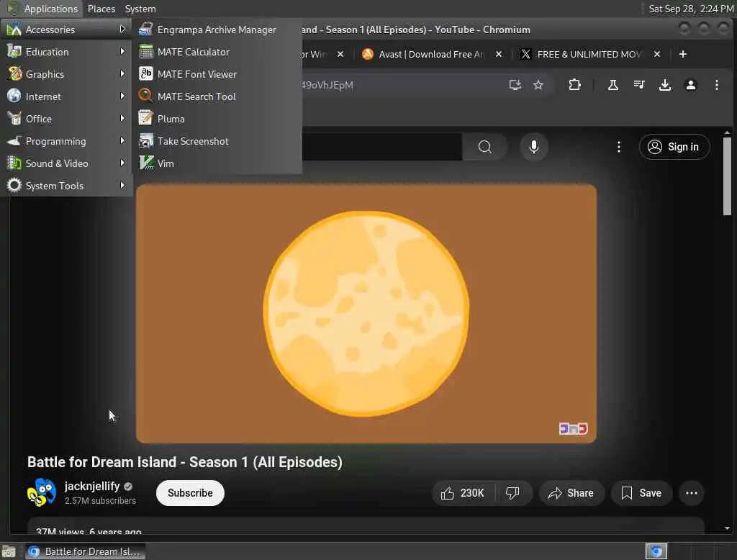737x560 pixels.
Task: Click the YouTube search button
Action: point(484,147)
